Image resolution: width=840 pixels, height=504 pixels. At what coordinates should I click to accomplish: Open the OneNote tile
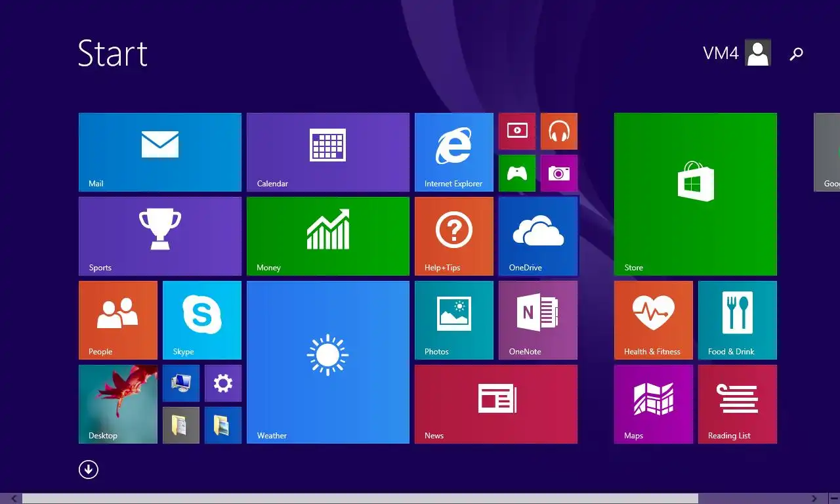pos(538,320)
